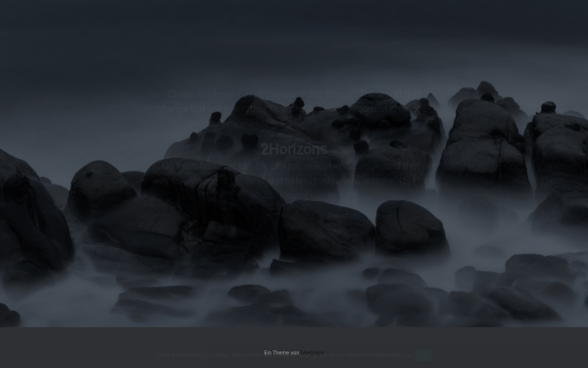Click the word 'treasure' in the lower quote
The image size is (588, 368).
point(332,181)
